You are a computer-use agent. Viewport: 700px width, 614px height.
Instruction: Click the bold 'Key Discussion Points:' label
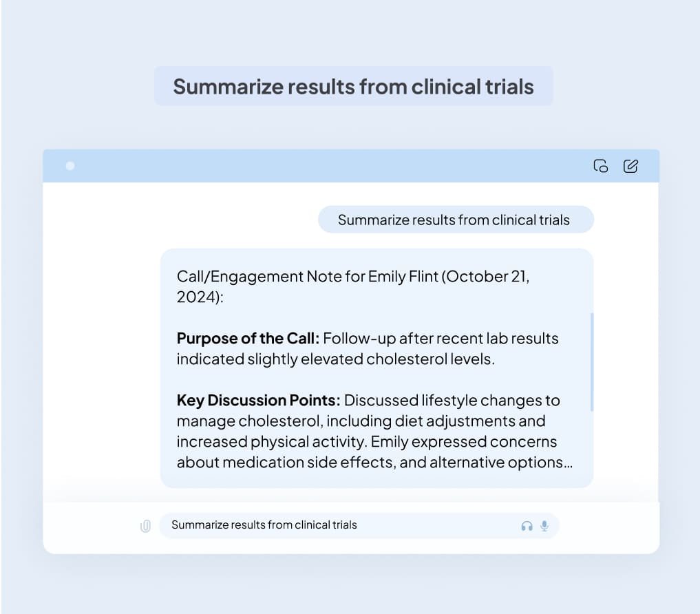coord(259,401)
